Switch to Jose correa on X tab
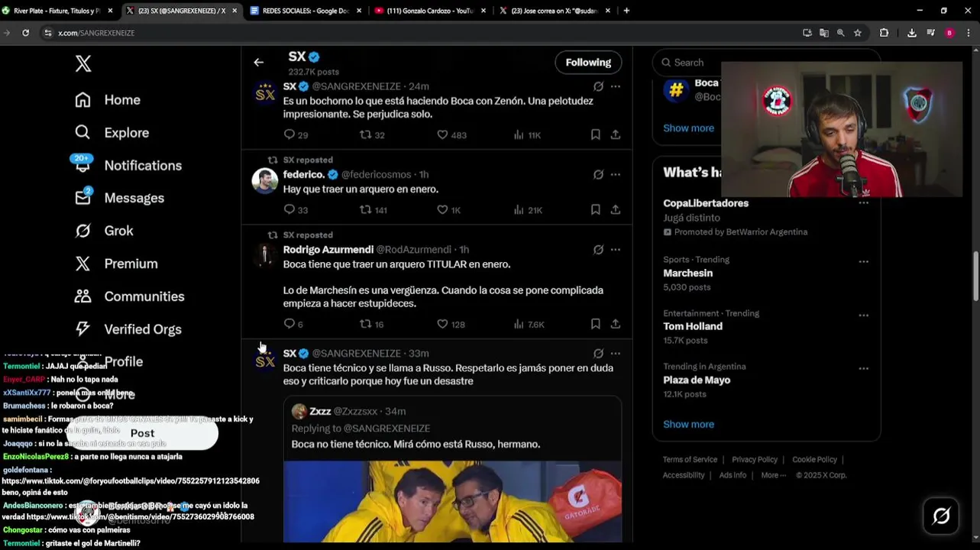 (554, 11)
